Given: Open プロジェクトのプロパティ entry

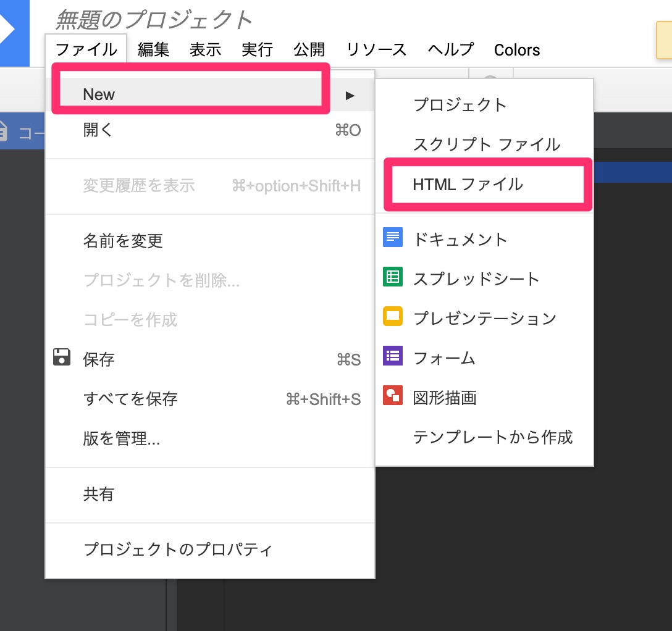Looking at the screenshot, I should (x=178, y=549).
